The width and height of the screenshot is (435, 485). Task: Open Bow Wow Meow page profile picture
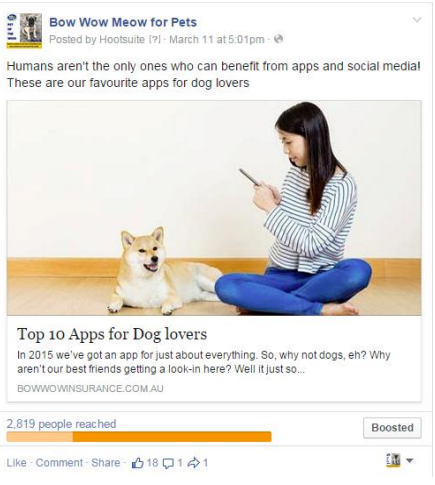(24, 31)
